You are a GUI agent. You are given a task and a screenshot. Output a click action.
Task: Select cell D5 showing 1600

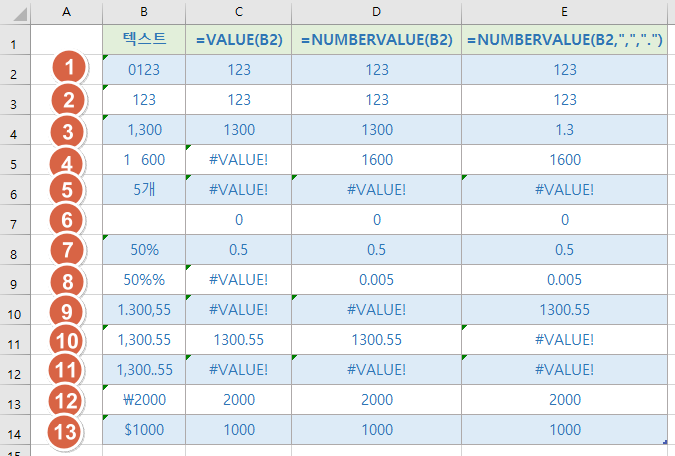pos(376,160)
